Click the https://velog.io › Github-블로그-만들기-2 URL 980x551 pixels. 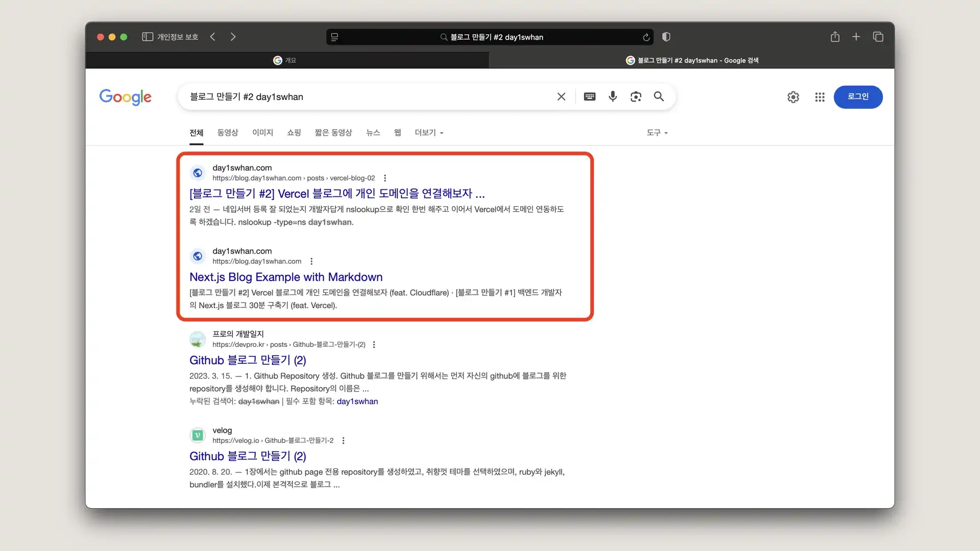tap(273, 440)
